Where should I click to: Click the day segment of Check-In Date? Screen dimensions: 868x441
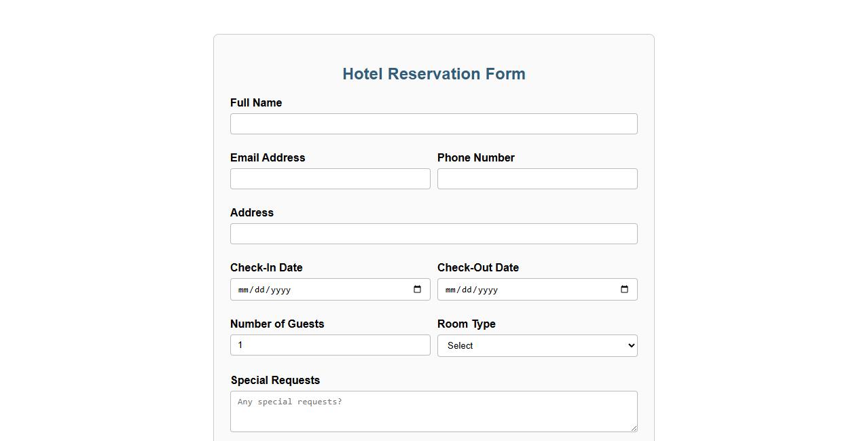[259, 289]
